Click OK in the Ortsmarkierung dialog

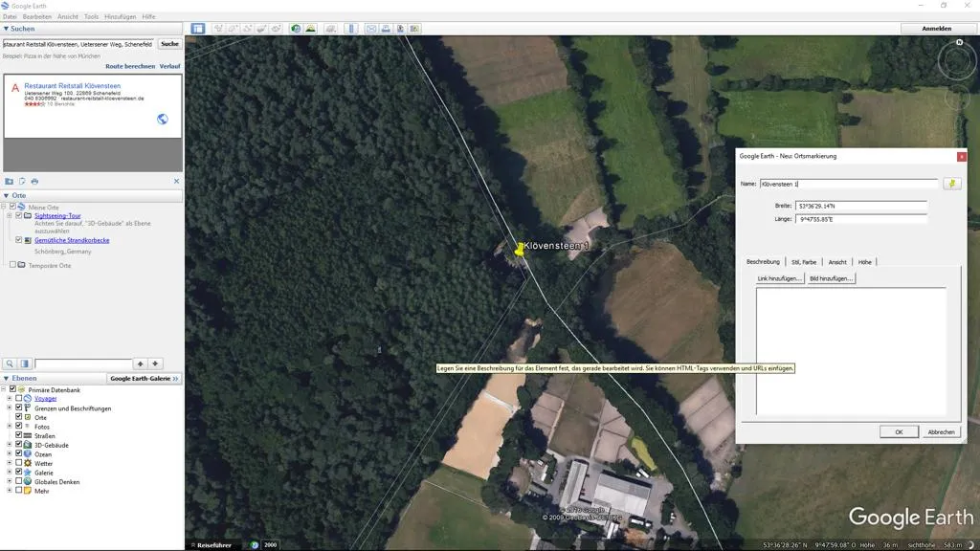899,431
